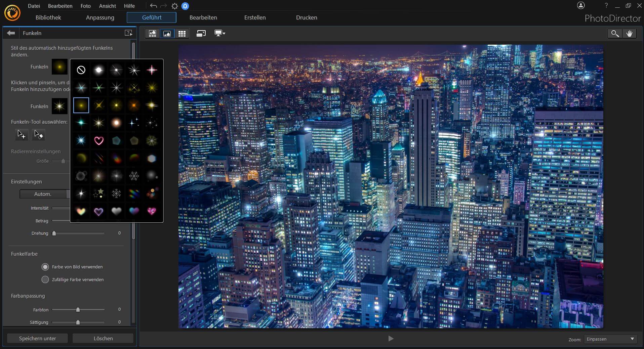Open the Zoom 'Einpassen' dropdown

tap(610, 339)
